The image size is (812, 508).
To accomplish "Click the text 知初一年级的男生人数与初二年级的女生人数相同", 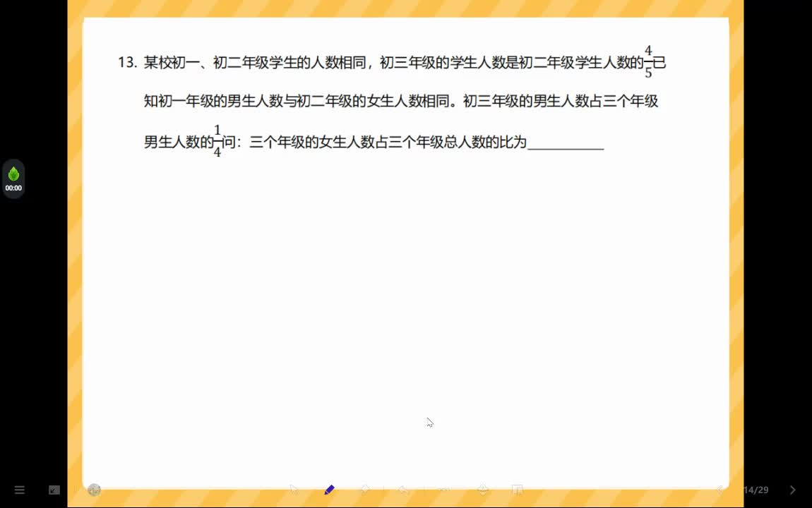I will coord(297,101).
